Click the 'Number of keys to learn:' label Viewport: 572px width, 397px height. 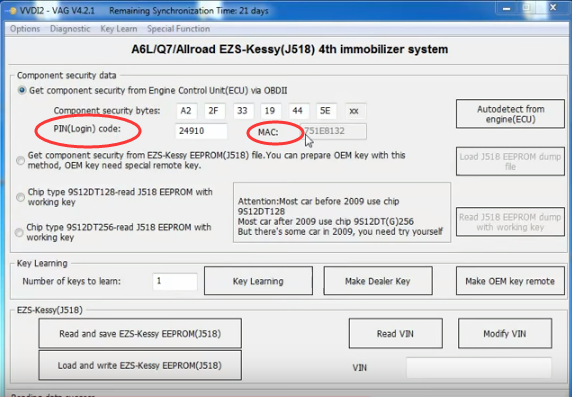tap(72, 281)
